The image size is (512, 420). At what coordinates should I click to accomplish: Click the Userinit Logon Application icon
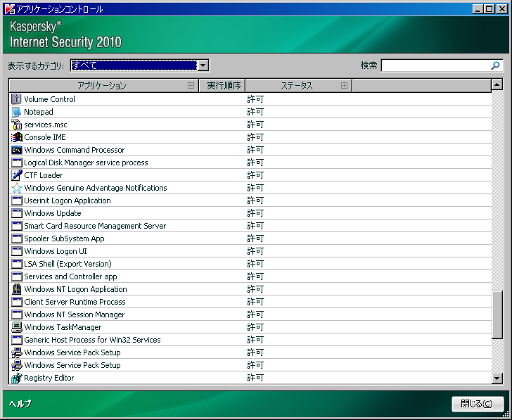(16, 201)
